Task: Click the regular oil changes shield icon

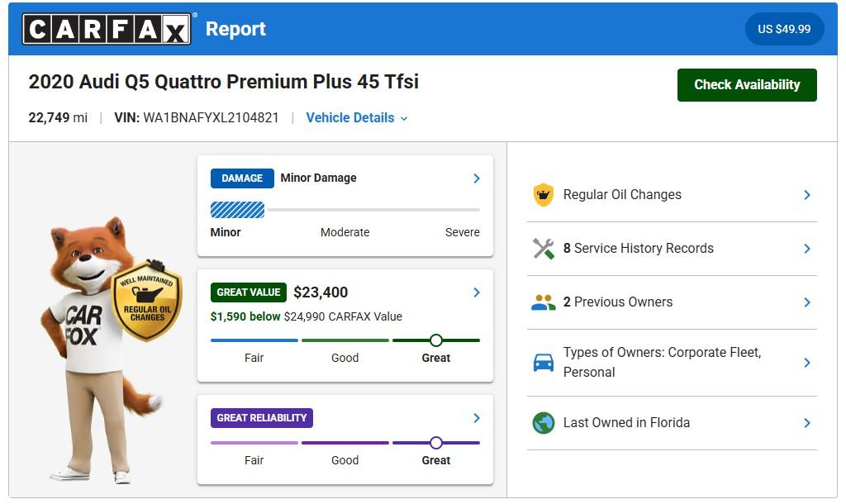Action: (x=544, y=195)
